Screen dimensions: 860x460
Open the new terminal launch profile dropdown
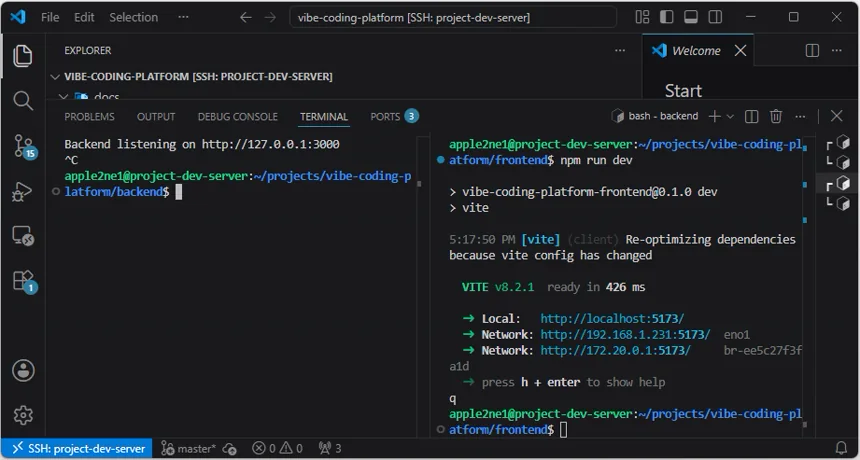pyautogui.click(x=730, y=116)
